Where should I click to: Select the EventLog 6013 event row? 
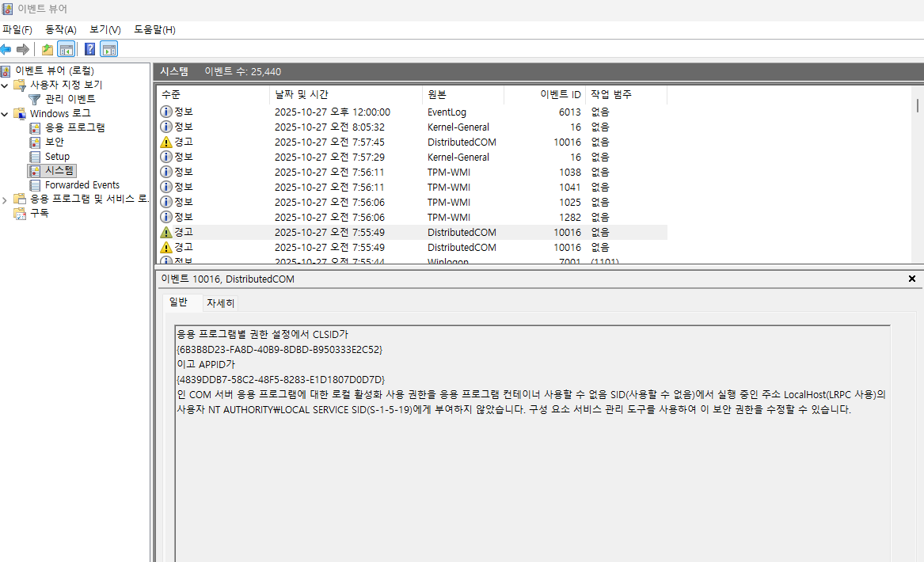pyautogui.click(x=413, y=112)
